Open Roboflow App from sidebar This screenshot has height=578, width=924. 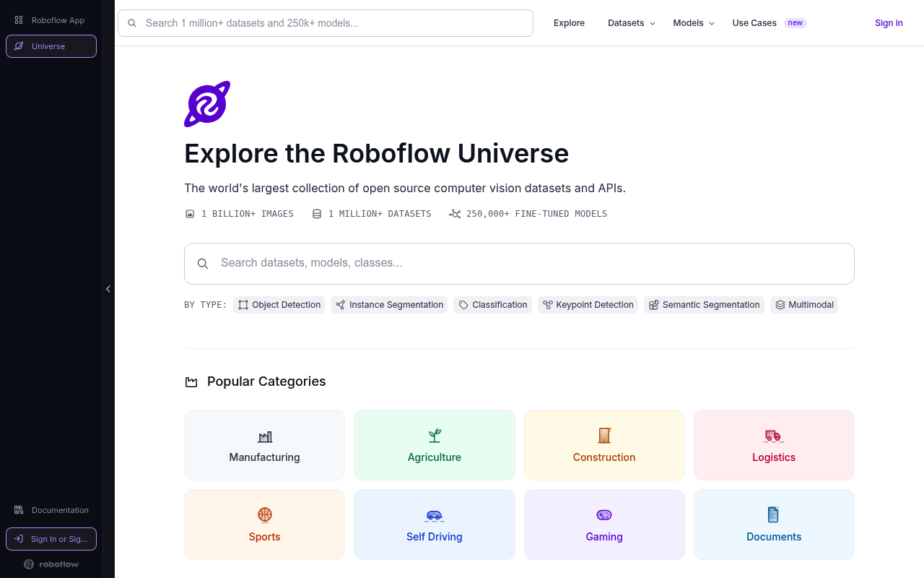click(x=51, y=20)
